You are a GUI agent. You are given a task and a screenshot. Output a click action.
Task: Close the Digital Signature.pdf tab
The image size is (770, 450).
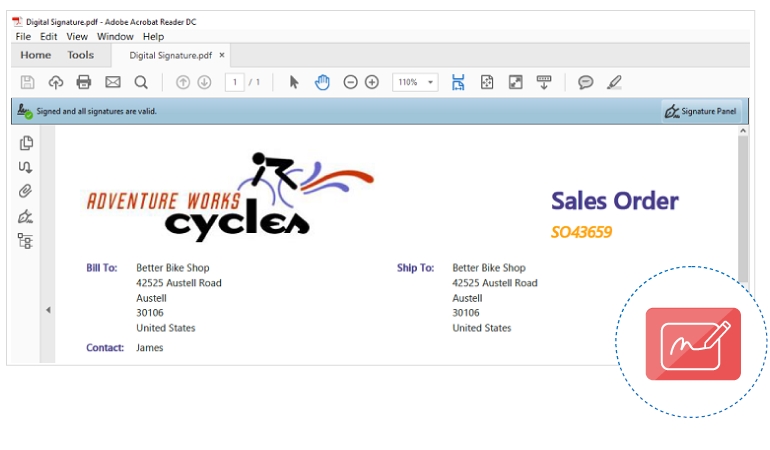pos(222,55)
